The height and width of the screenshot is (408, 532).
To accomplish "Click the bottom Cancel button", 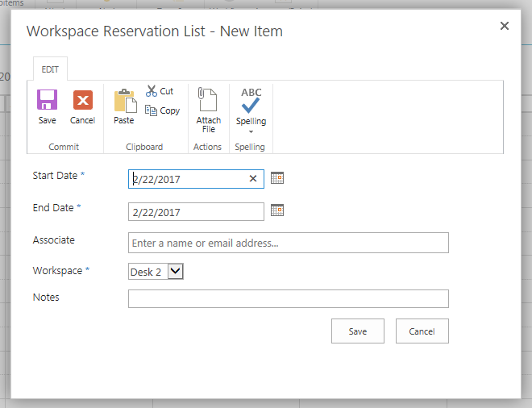I will pyautogui.click(x=422, y=331).
